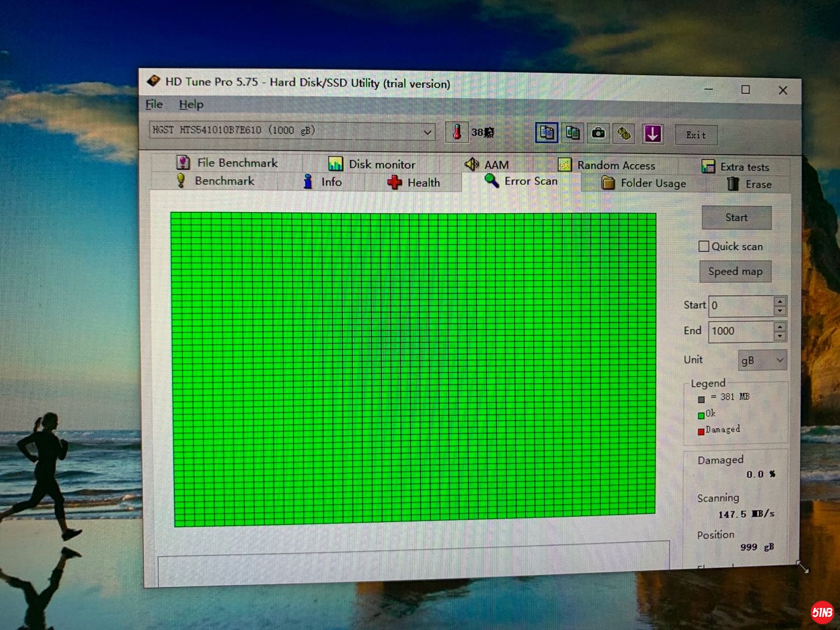Click the copy screenshot to clipboard icon
Viewport: 840px width, 630px height.
pyautogui.click(x=573, y=133)
